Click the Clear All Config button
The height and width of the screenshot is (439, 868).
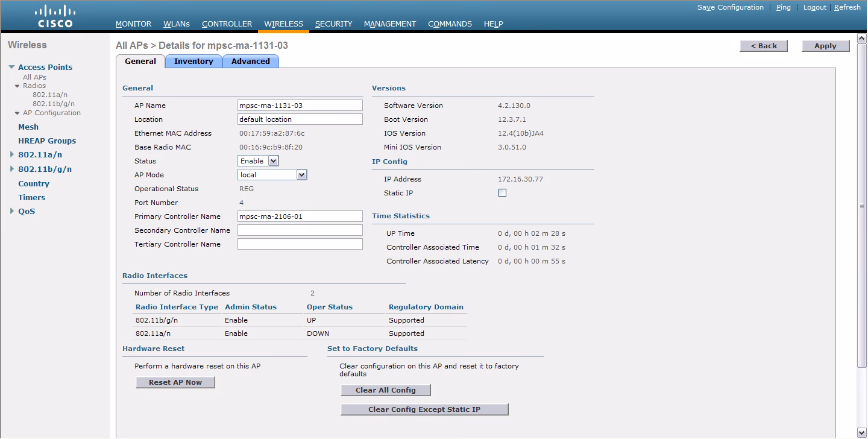click(385, 390)
